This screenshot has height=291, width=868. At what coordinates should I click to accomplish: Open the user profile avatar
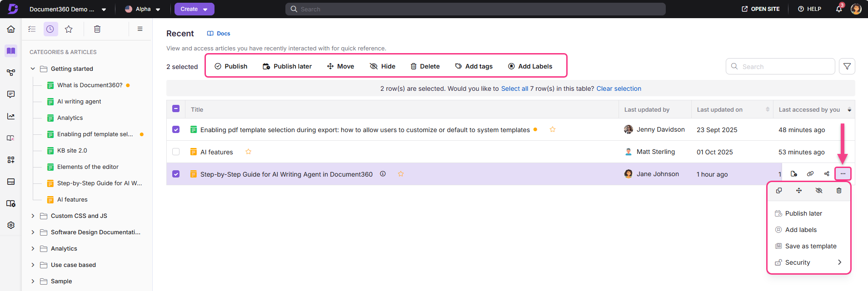856,9
